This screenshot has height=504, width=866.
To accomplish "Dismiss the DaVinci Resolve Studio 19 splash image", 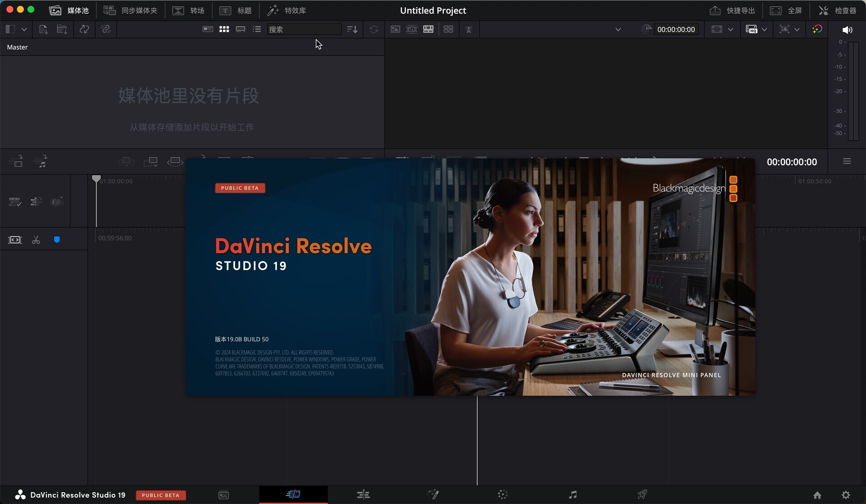I will pos(470,277).
